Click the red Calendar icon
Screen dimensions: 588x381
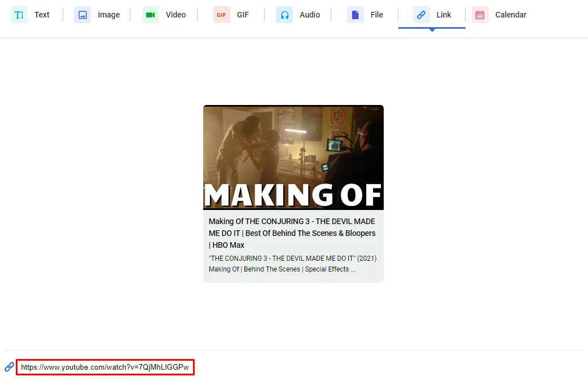[480, 15]
